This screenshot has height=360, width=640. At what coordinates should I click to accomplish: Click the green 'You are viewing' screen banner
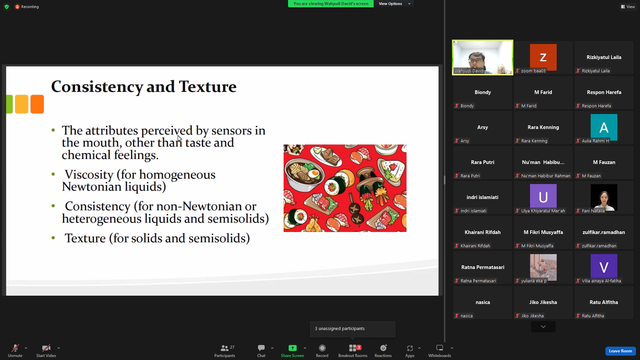pyautogui.click(x=331, y=4)
